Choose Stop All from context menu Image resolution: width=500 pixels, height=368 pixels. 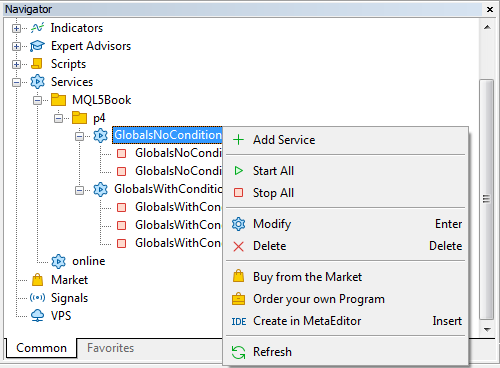pyautogui.click(x=346, y=193)
